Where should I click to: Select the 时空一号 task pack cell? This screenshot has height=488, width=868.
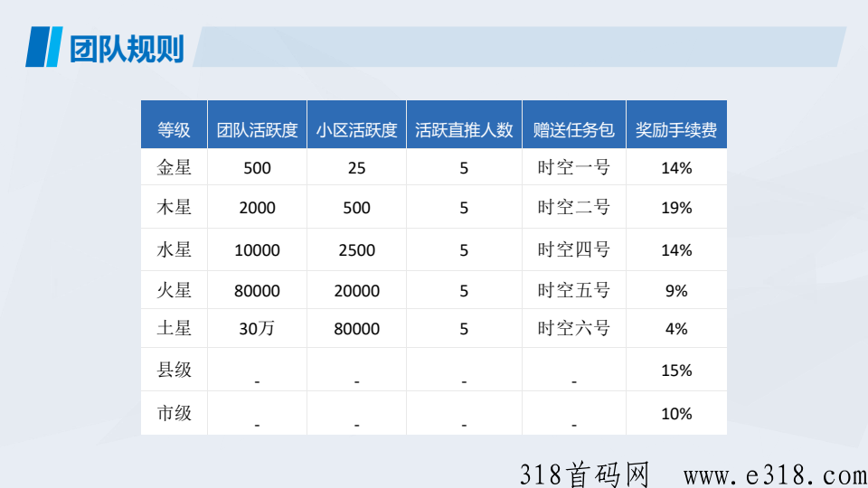(573, 167)
